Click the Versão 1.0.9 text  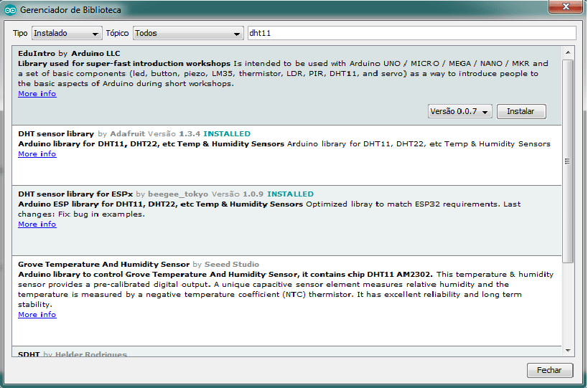point(238,194)
